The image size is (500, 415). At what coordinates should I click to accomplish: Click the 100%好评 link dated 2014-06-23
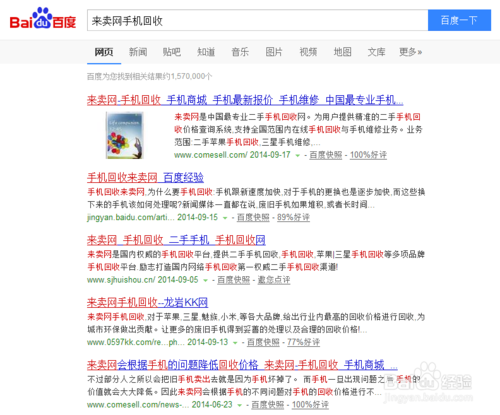pos(310,405)
